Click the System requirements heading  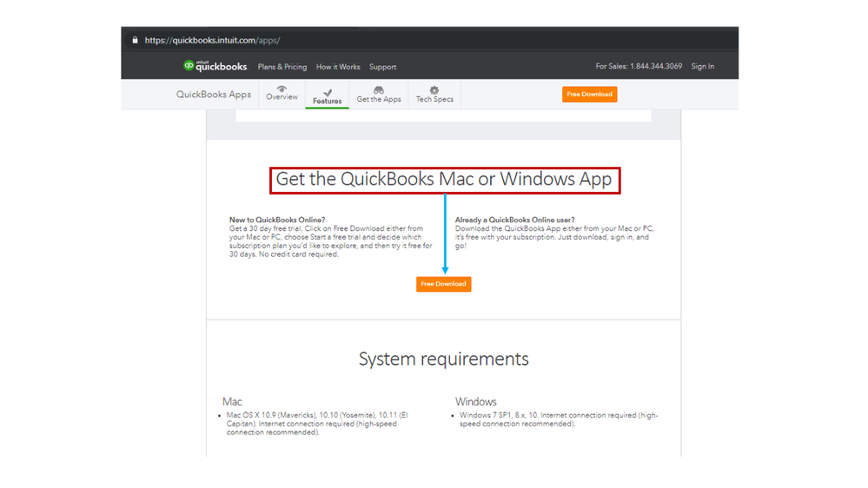click(443, 359)
